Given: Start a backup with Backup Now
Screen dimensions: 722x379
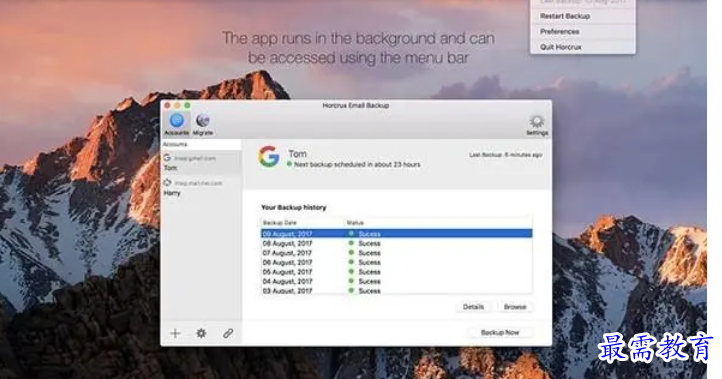Looking at the screenshot, I should pyautogui.click(x=500, y=332).
